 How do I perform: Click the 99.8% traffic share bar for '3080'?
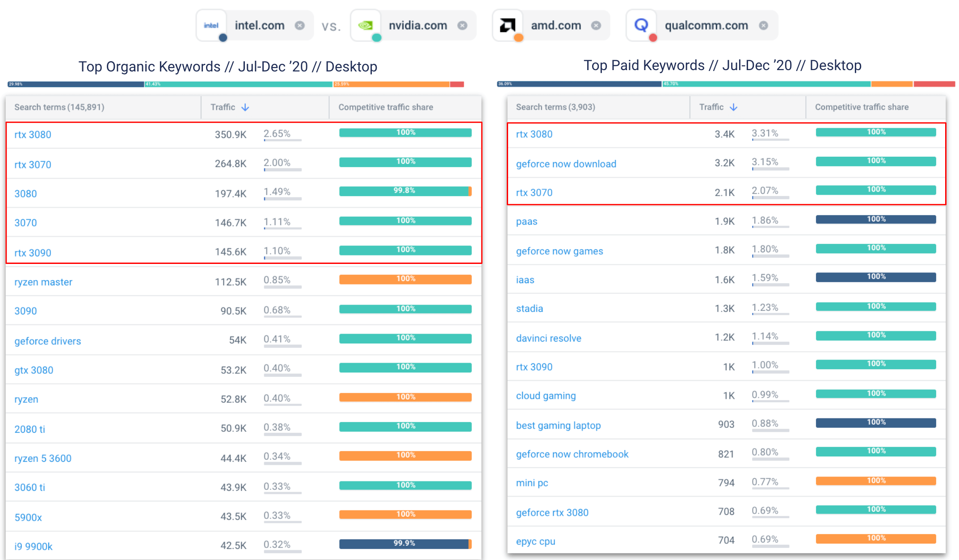(x=405, y=191)
